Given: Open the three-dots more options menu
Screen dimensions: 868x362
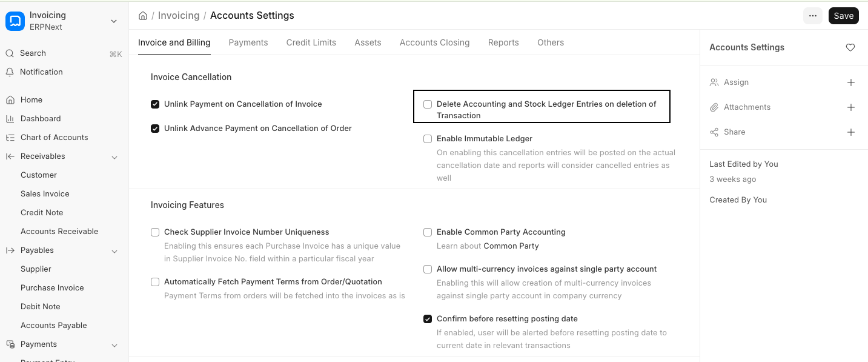Looking at the screenshot, I should (813, 16).
